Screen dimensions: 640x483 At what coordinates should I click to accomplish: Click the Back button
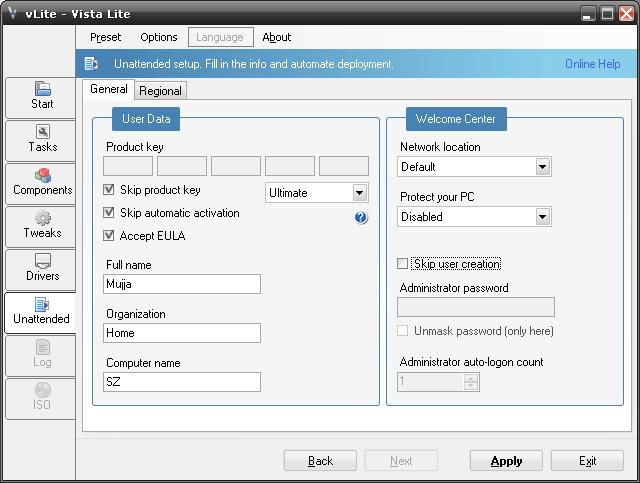pyautogui.click(x=320, y=461)
